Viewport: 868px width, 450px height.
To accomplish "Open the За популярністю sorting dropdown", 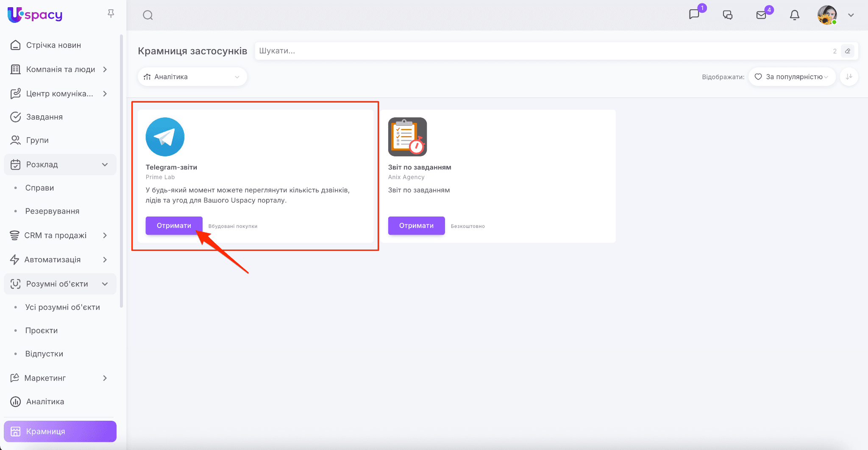I will 792,77.
